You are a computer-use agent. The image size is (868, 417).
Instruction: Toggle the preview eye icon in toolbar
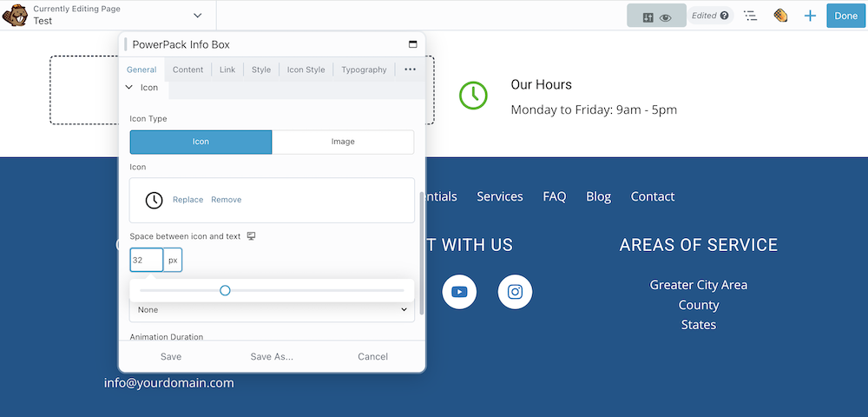coord(665,17)
